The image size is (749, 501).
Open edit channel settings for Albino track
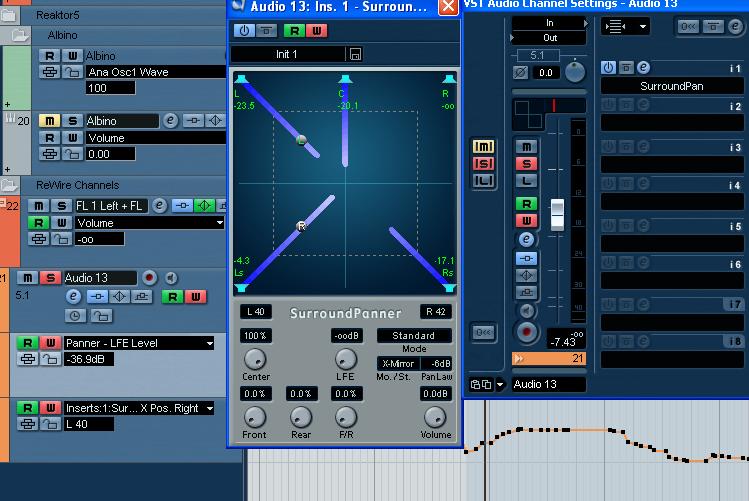point(170,120)
